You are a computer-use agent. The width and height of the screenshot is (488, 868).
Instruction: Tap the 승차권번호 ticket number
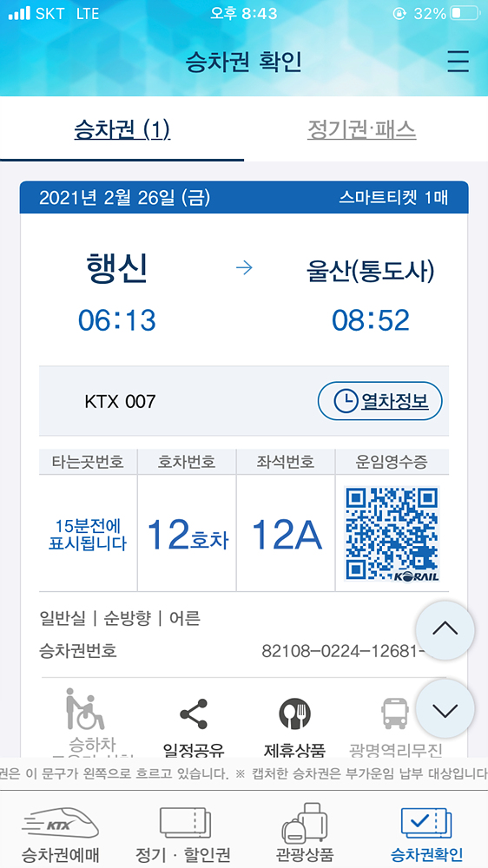[344, 651]
